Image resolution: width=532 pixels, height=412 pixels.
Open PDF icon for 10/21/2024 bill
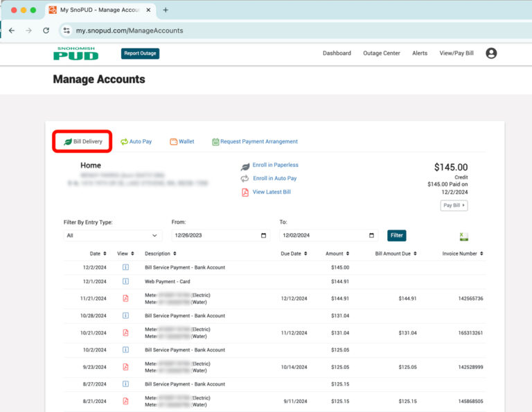125,332
